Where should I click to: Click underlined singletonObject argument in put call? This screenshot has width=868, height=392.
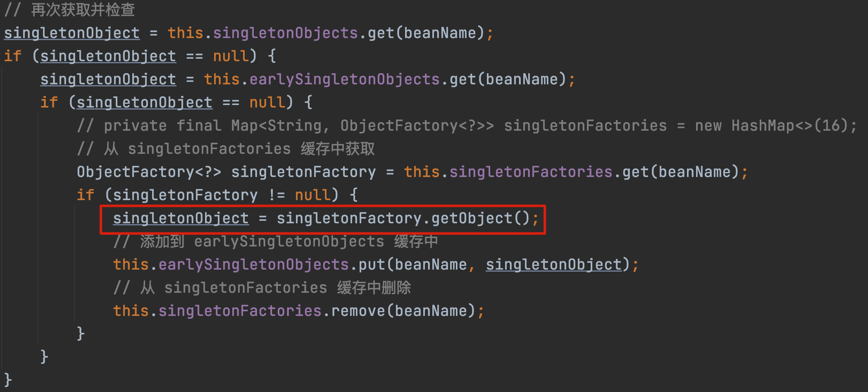click(553, 265)
